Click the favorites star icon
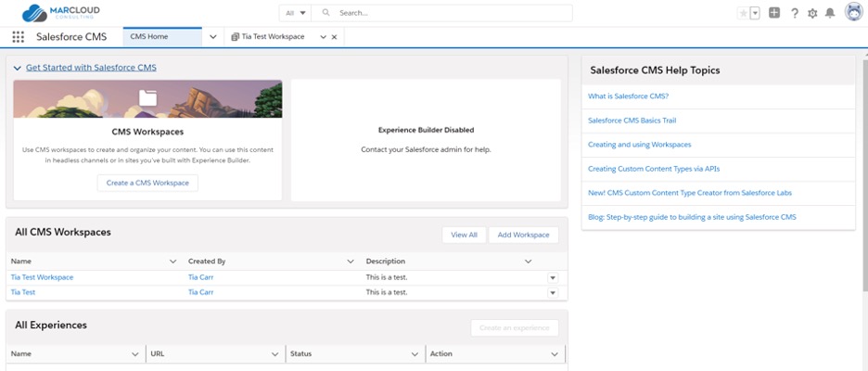The image size is (868, 371). point(743,13)
